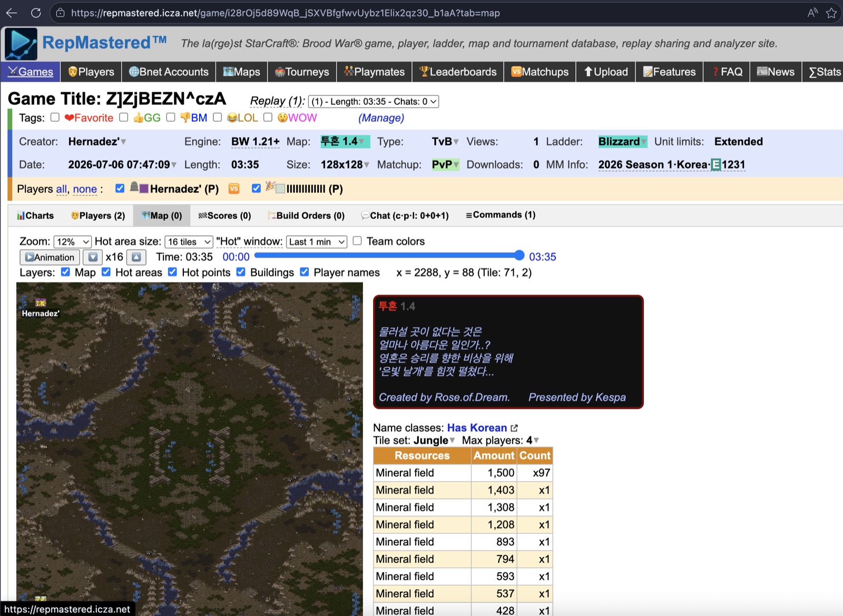Expand the Date dropdown arrow
Viewport: 843px width, 616px height.
(174, 165)
